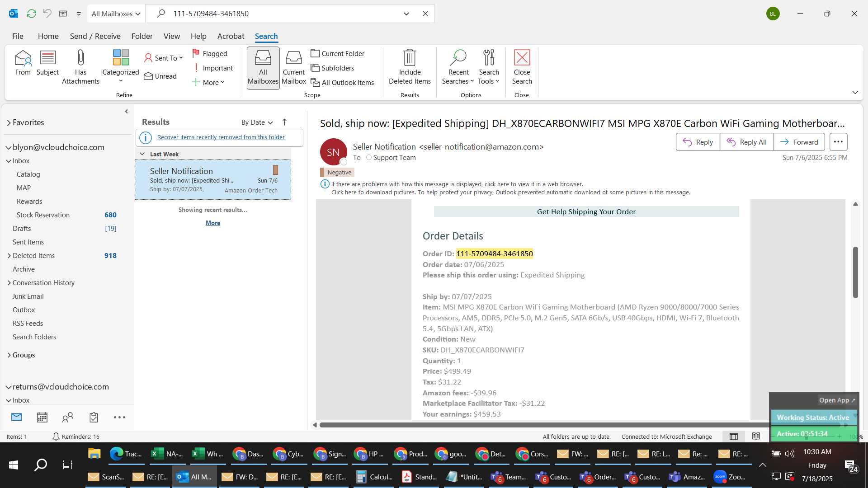The height and width of the screenshot is (488, 868).
Task: Switch to the Home tab
Action: pos(48,36)
